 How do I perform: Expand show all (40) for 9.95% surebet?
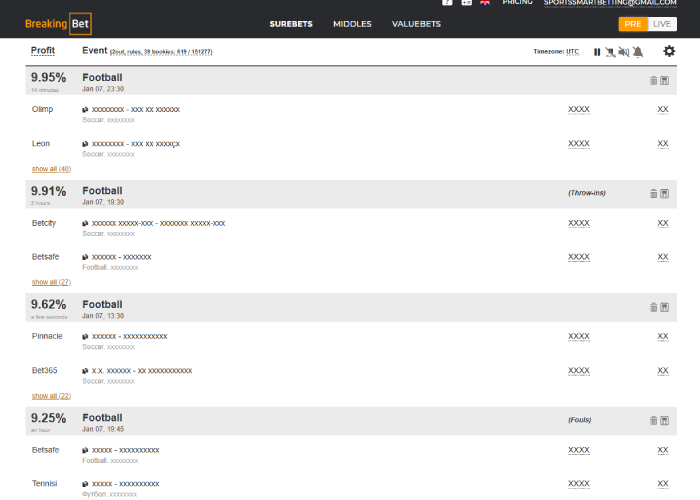51,169
